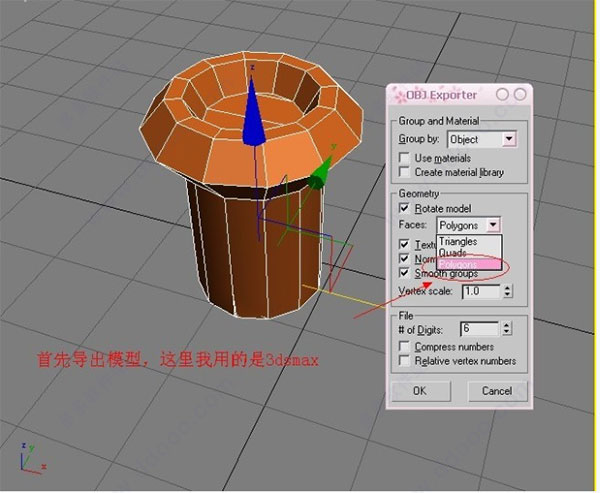Viewport: 600px width, 493px height.
Task: Click Cancel in the OBJ Exporter dialog
Action: (x=497, y=391)
